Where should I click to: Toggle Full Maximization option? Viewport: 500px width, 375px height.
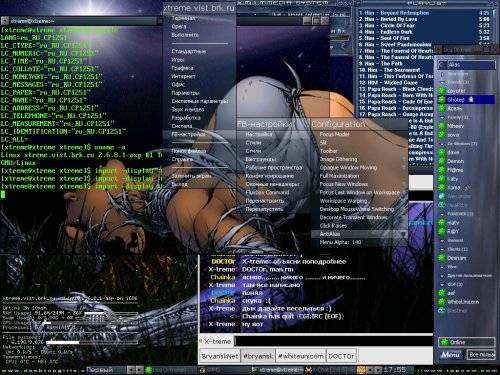(359, 176)
